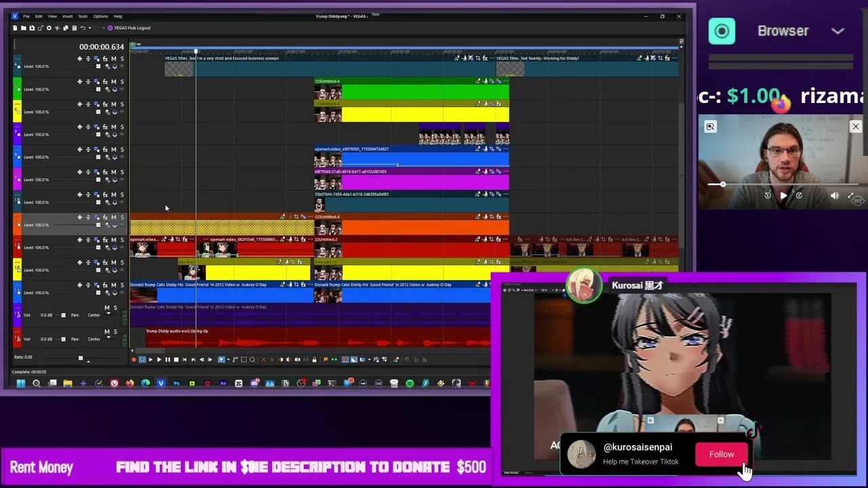Mute video track 9
The image size is (868, 488).
113,172
